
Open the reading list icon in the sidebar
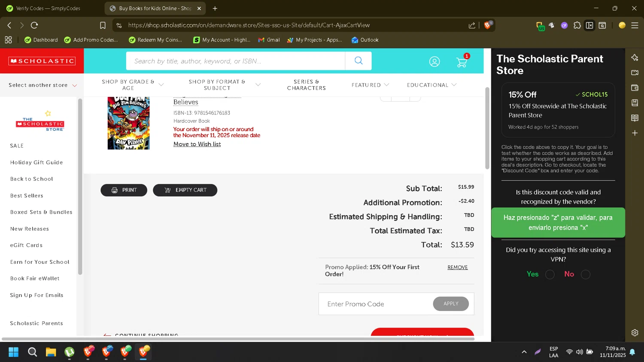coord(635,118)
